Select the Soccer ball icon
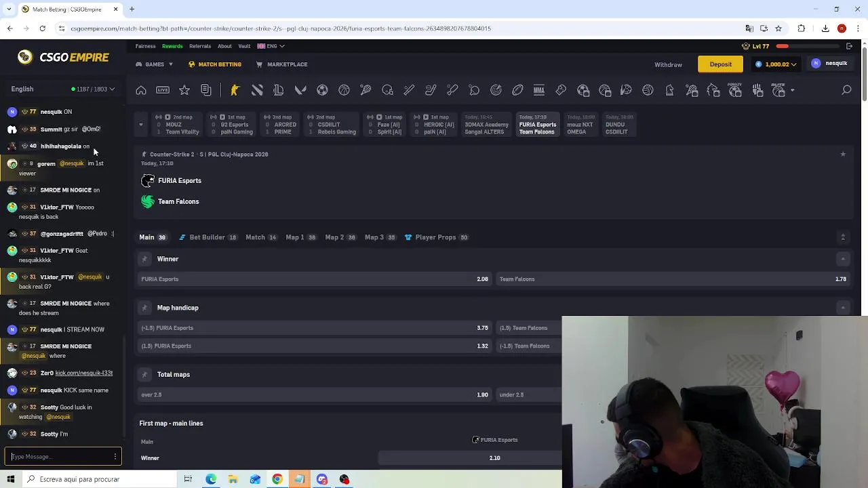The image size is (868, 488). pos(322,90)
